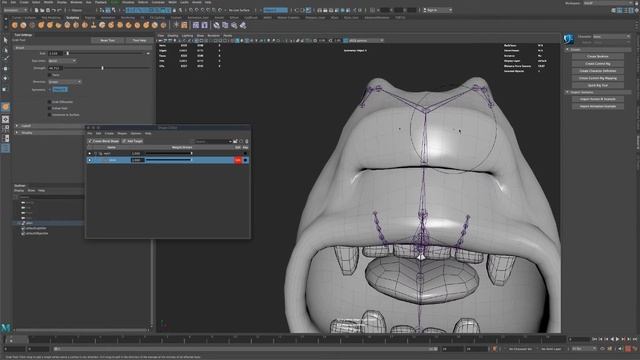Click the HumanIK character icon
This screenshot has height=360, width=640.
pos(569,39)
